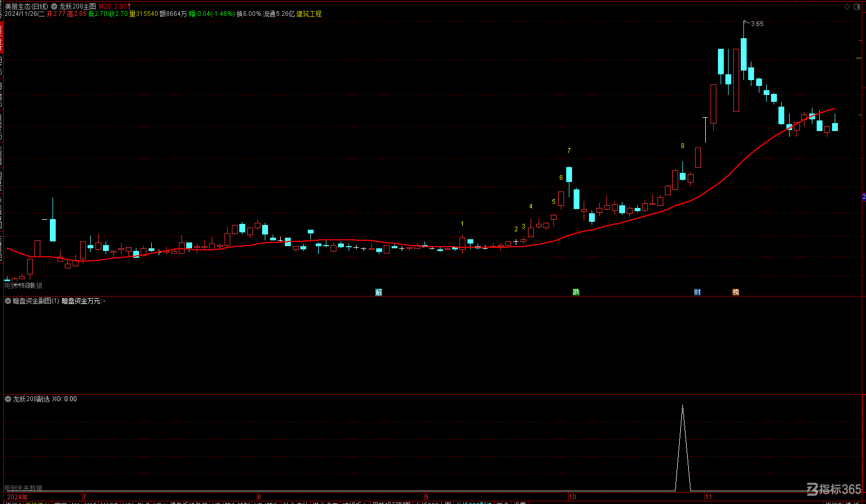Click the 量315540 volume value
The height and width of the screenshot is (504, 866).
click(144, 14)
